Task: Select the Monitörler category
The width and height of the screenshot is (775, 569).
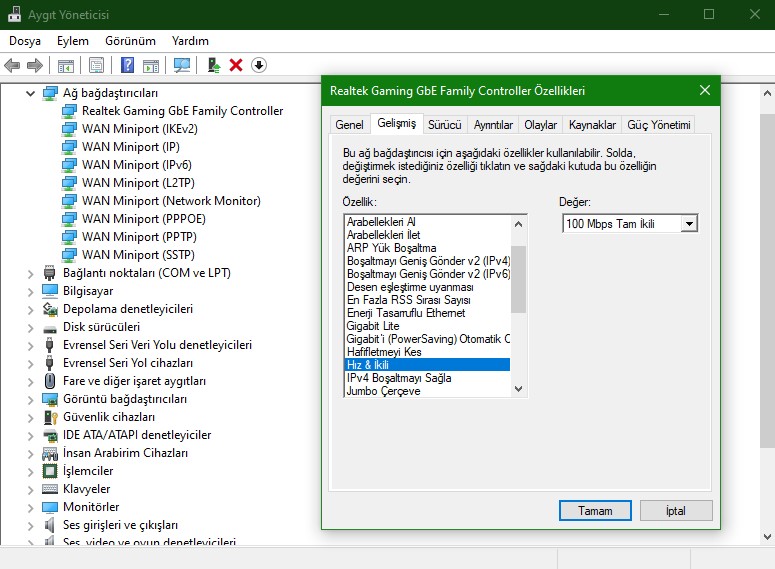Action: (91, 507)
